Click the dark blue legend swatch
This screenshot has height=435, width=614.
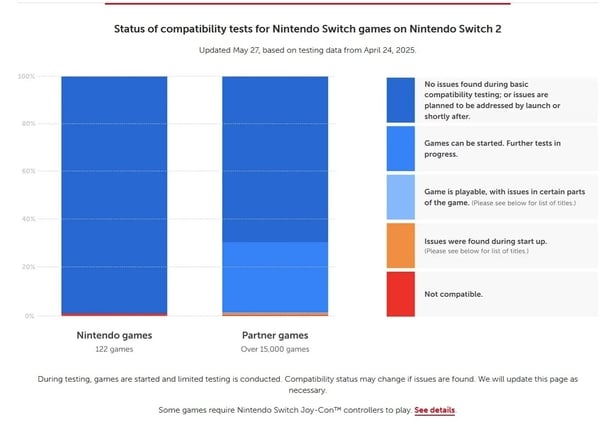(403, 100)
